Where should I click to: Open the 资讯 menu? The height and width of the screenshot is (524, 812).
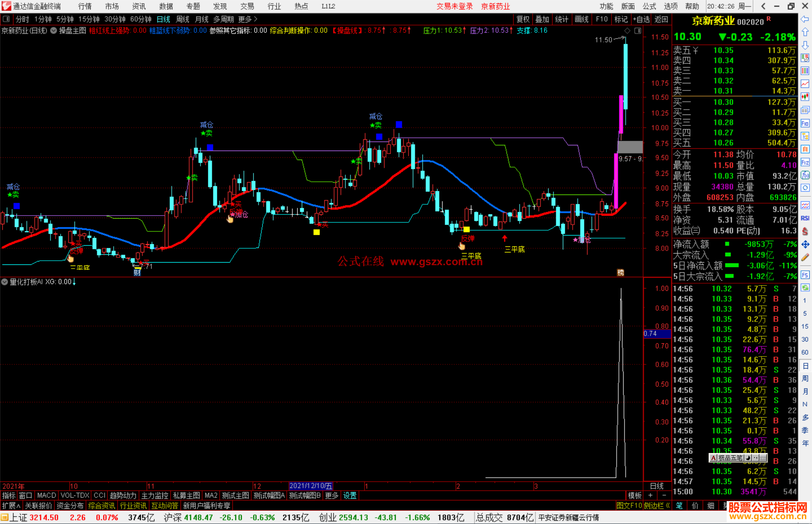pyautogui.click(x=139, y=6)
